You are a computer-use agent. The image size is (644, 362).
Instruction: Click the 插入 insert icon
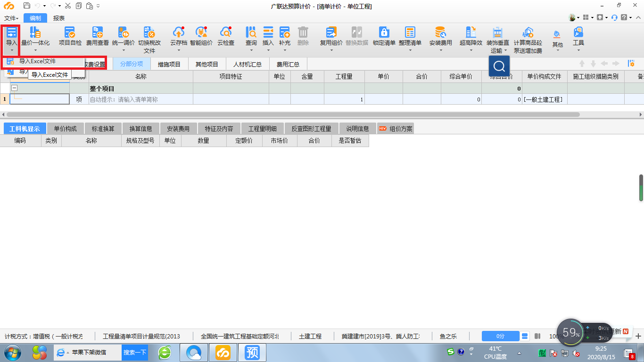pos(268,33)
